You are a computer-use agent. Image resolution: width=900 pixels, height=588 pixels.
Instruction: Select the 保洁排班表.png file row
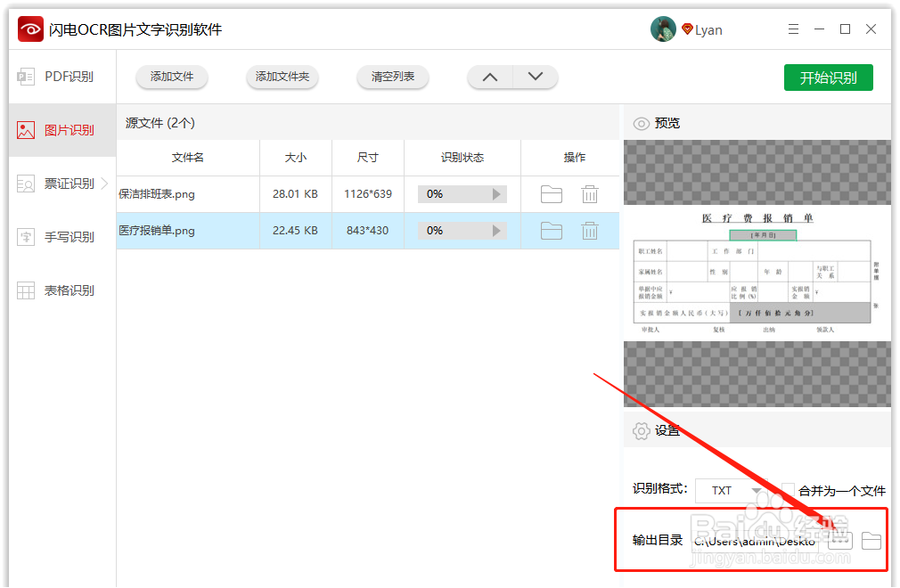click(x=368, y=194)
